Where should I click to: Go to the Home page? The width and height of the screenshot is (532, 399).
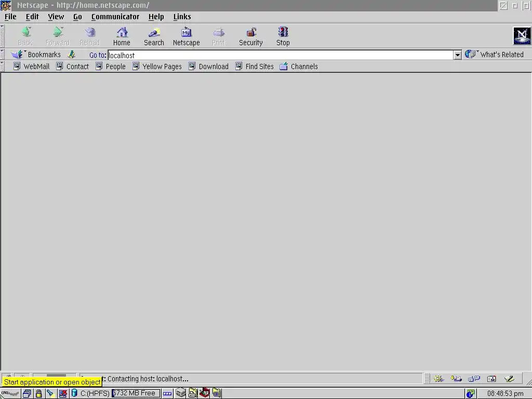coord(122,36)
